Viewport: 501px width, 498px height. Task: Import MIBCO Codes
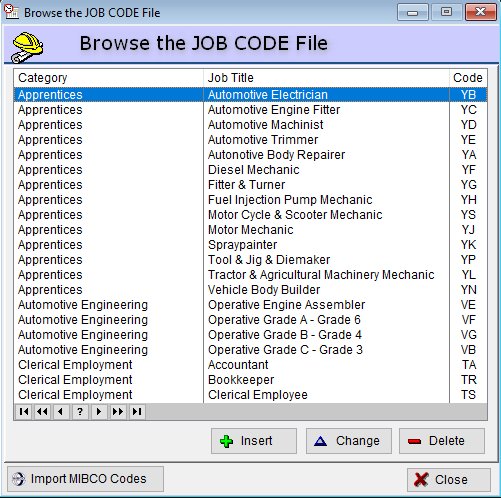click(85, 479)
